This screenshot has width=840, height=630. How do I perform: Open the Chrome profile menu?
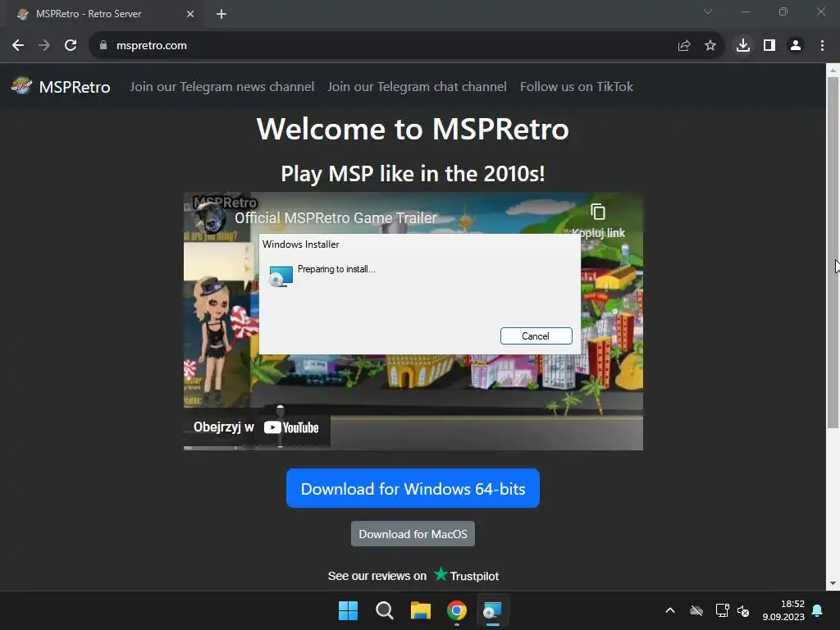(796, 46)
